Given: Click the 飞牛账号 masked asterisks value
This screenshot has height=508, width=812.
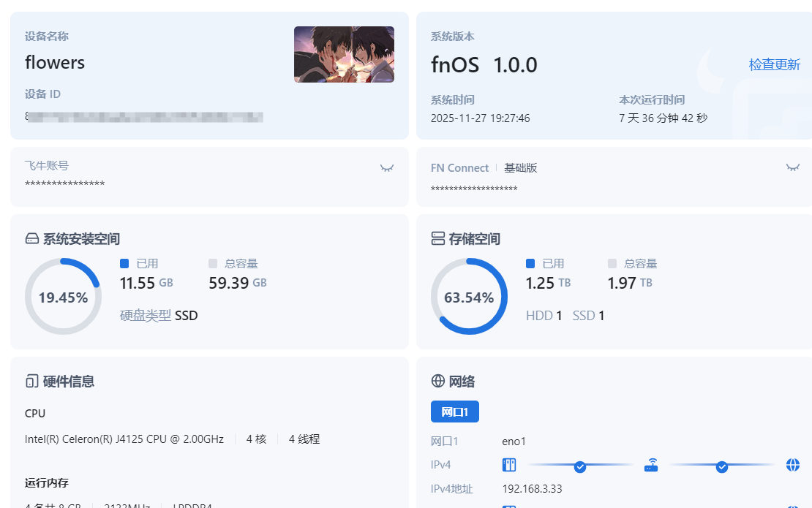Looking at the screenshot, I should coord(64,183).
